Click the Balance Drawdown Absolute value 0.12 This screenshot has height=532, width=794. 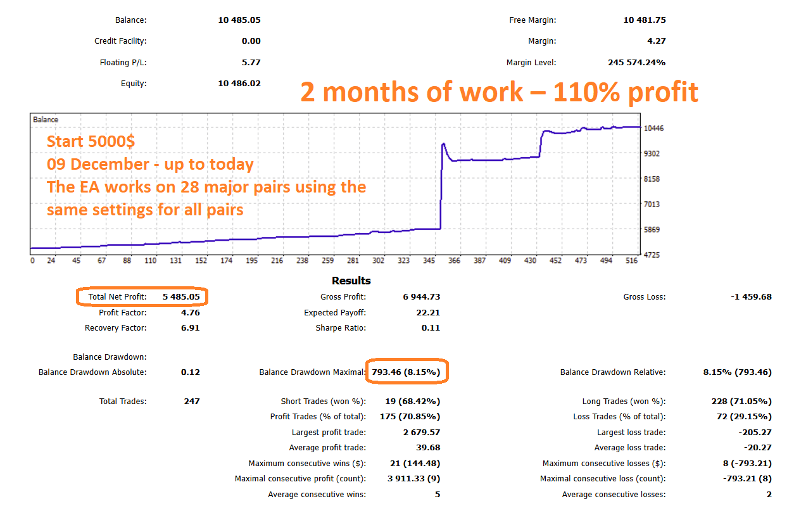190,372
